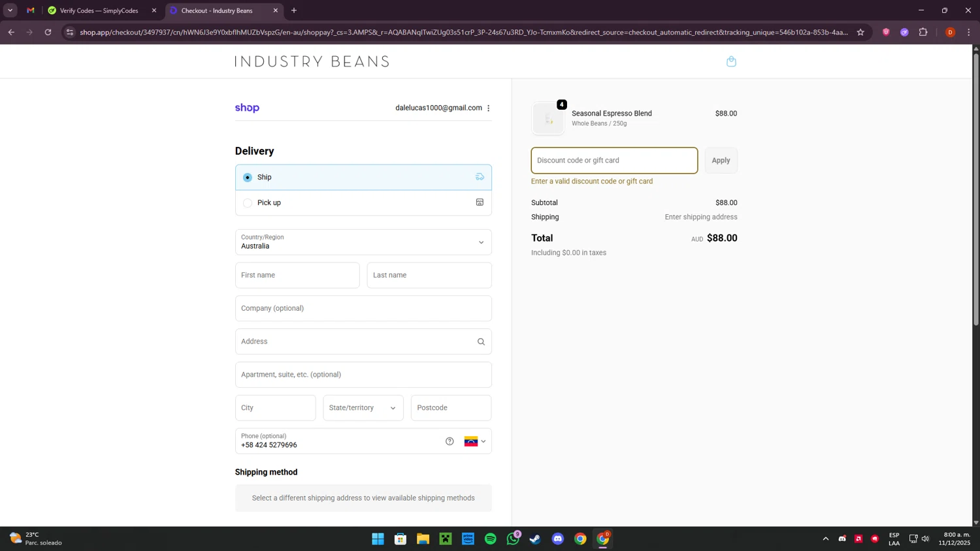The image size is (980, 551).
Task: Reload the checkout page
Action: click(x=48, y=32)
